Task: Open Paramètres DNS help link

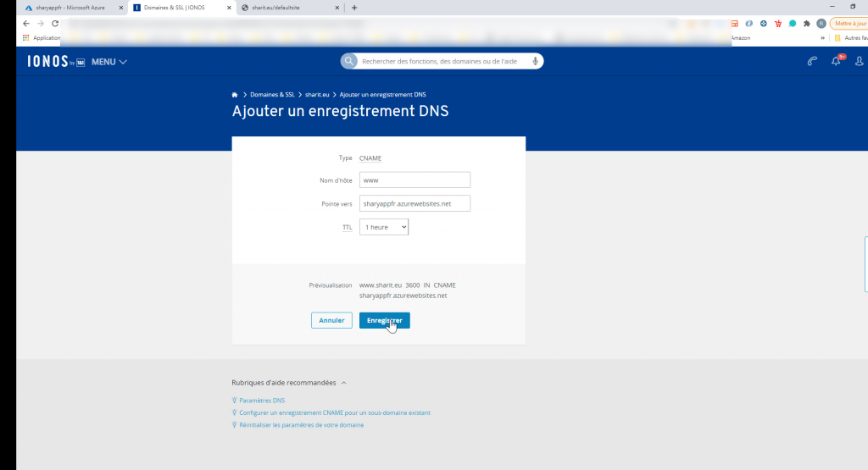Action: (262, 401)
